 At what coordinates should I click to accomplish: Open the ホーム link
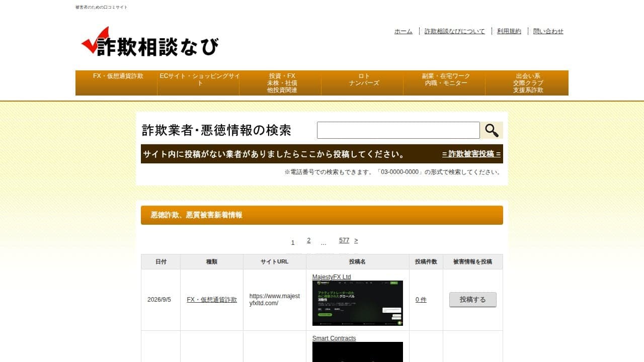pyautogui.click(x=404, y=31)
